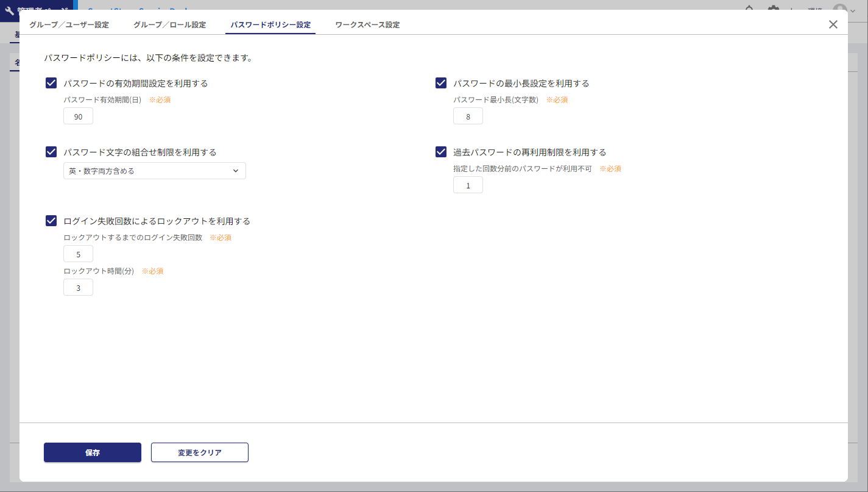
Task: Open the 英・数字両方含める dropdown
Action: [x=154, y=171]
